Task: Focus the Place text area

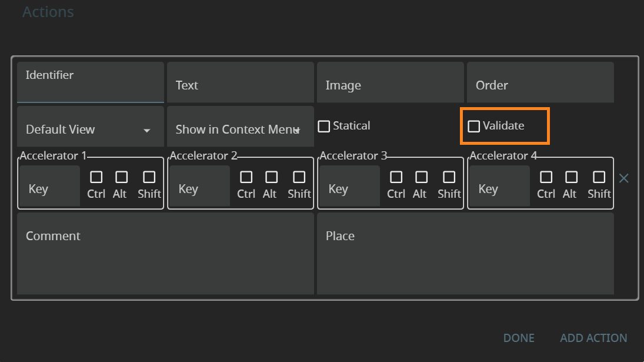Action: pos(465,254)
